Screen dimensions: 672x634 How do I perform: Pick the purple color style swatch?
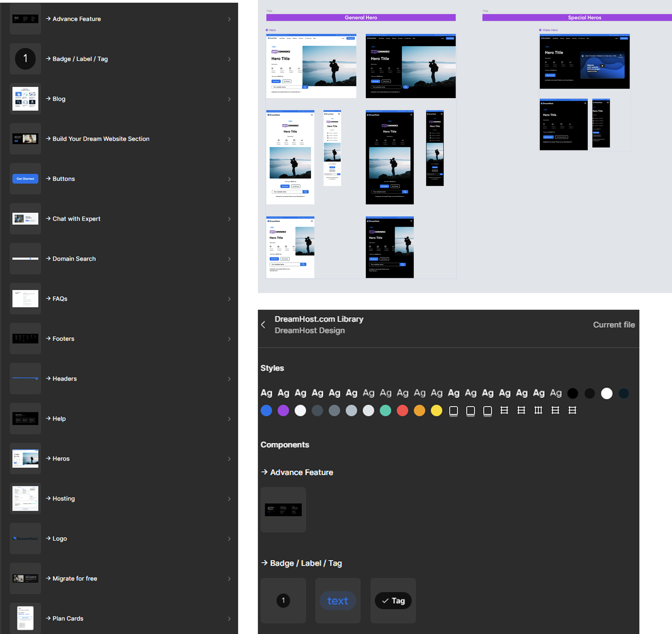(283, 411)
